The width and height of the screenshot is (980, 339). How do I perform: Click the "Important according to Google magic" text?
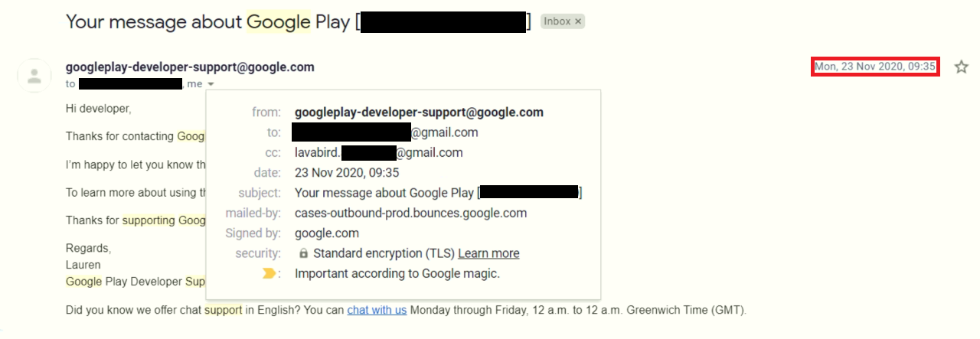(x=397, y=273)
